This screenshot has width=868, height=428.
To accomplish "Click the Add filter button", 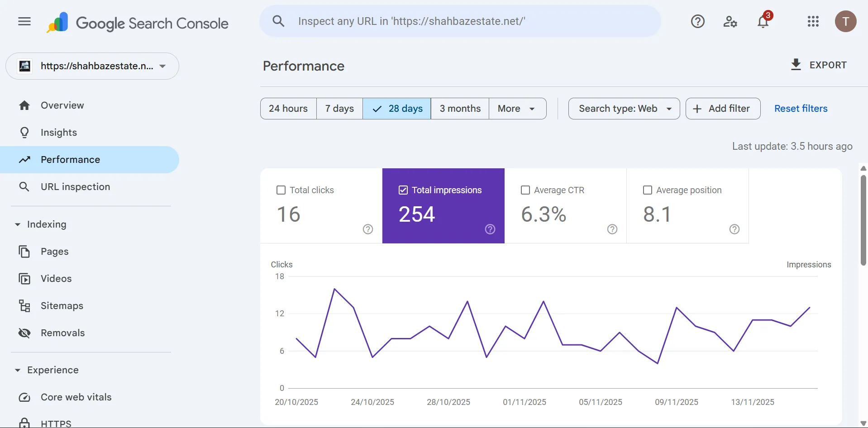I will tap(723, 109).
